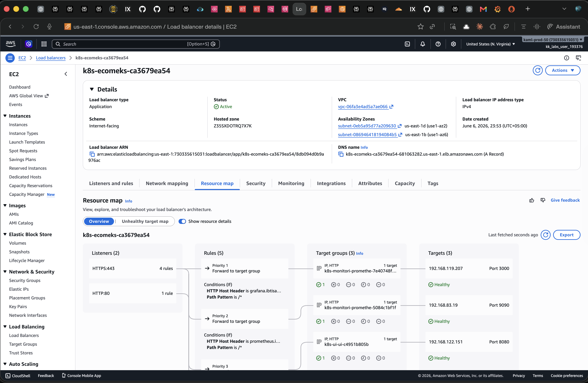Select the HTTP:80 listener card
The image size is (588, 383).
(x=132, y=293)
